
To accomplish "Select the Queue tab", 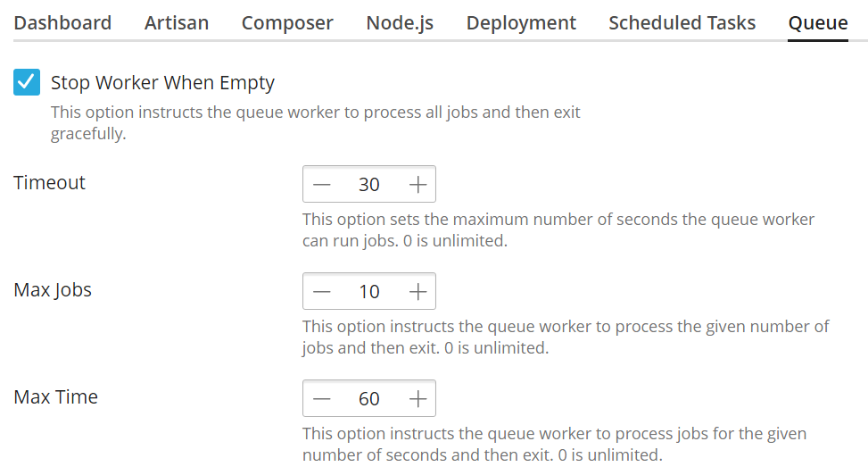I will click(x=818, y=23).
